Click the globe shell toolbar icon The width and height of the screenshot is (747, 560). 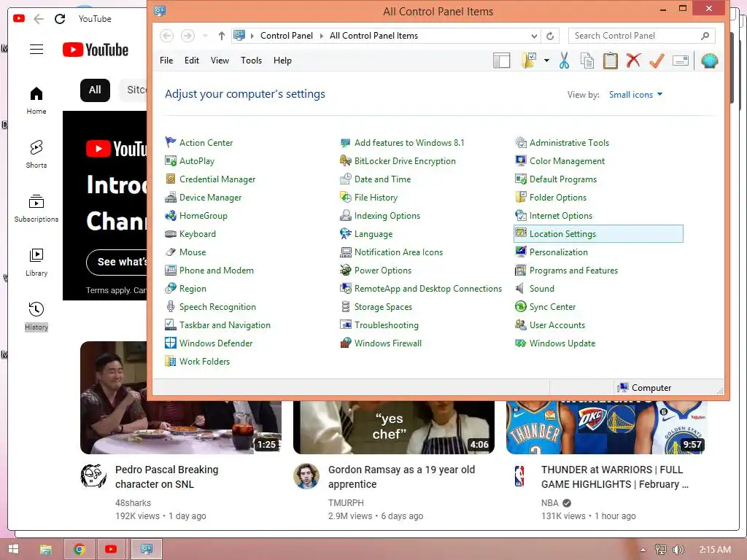pos(709,61)
